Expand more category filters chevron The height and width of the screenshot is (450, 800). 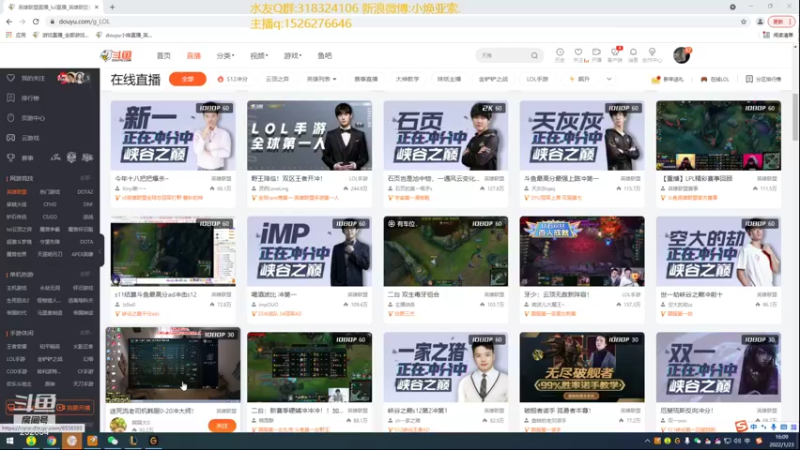pyautogui.click(x=609, y=79)
